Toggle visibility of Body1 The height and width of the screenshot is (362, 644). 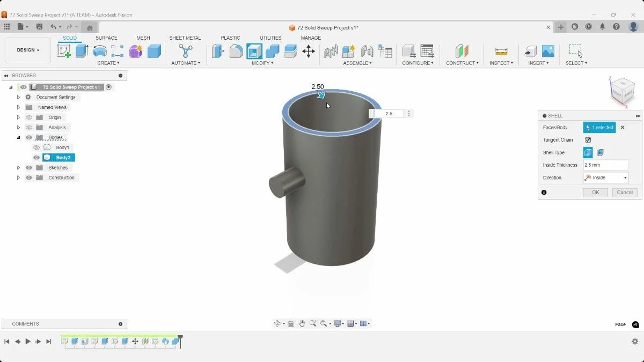point(36,147)
